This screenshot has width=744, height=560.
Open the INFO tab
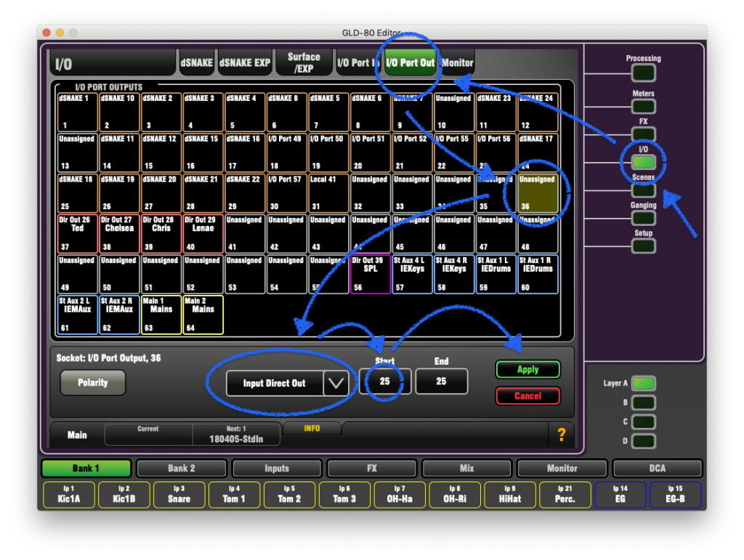click(x=312, y=429)
